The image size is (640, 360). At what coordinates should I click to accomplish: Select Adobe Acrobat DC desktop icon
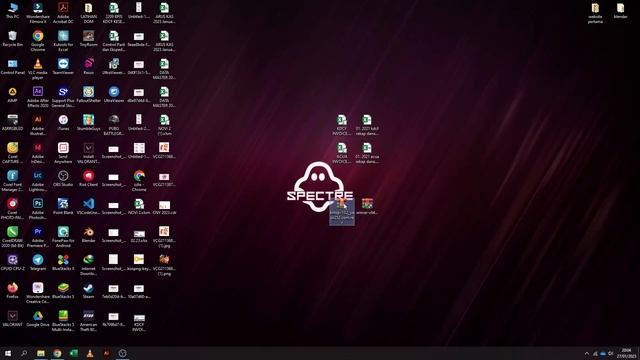pyautogui.click(x=63, y=13)
